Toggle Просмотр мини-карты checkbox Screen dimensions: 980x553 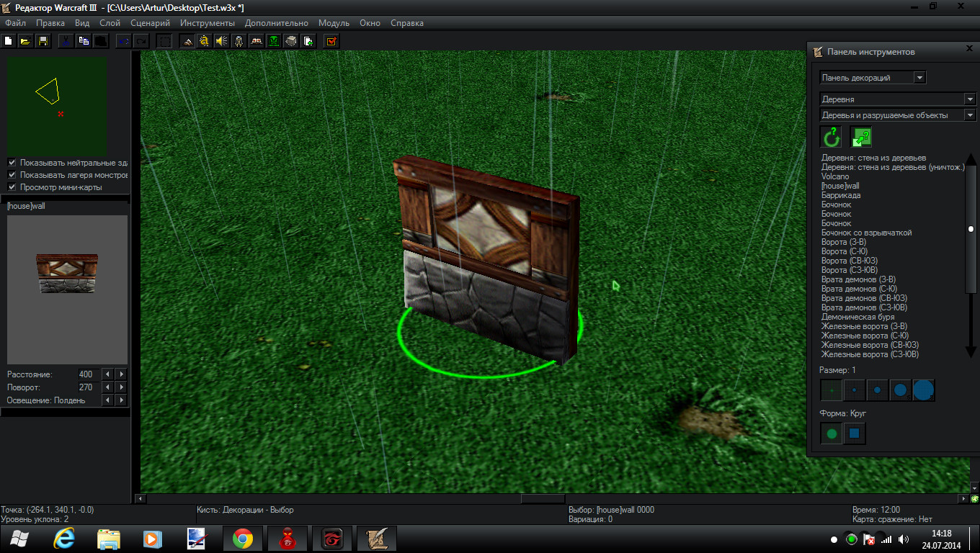(12, 187)
